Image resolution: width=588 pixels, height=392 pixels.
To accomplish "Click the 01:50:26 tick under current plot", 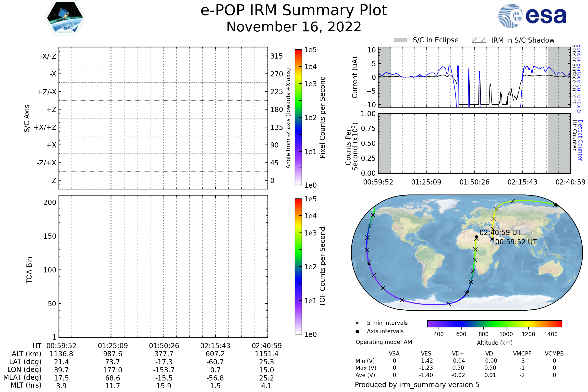I will click(474, 182).
